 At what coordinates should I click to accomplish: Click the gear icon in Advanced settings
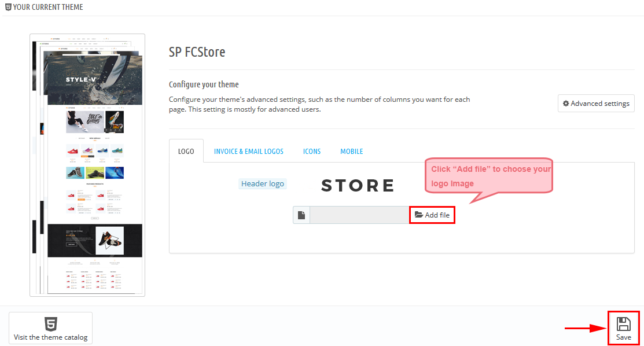coord(565,104)
